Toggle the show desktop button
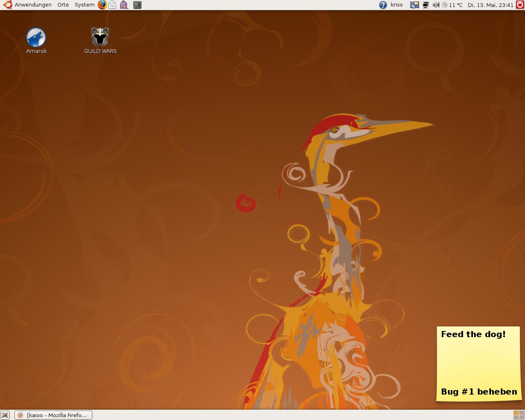Screen dimensions: 525x420 click(5, 415)
